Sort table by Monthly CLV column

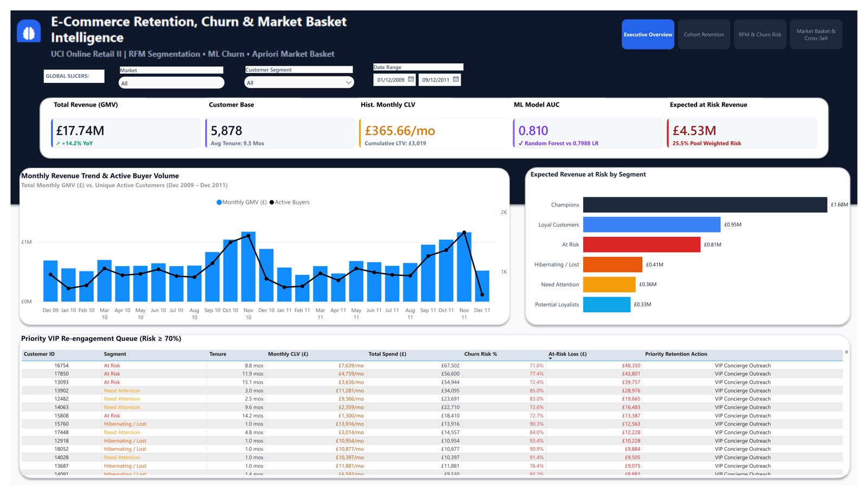288,354
